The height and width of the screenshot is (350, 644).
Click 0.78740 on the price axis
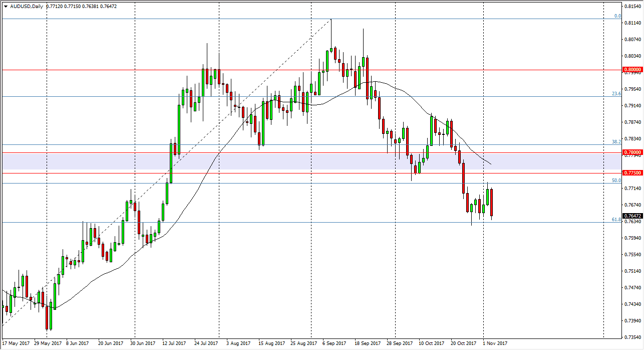point(632,122)
